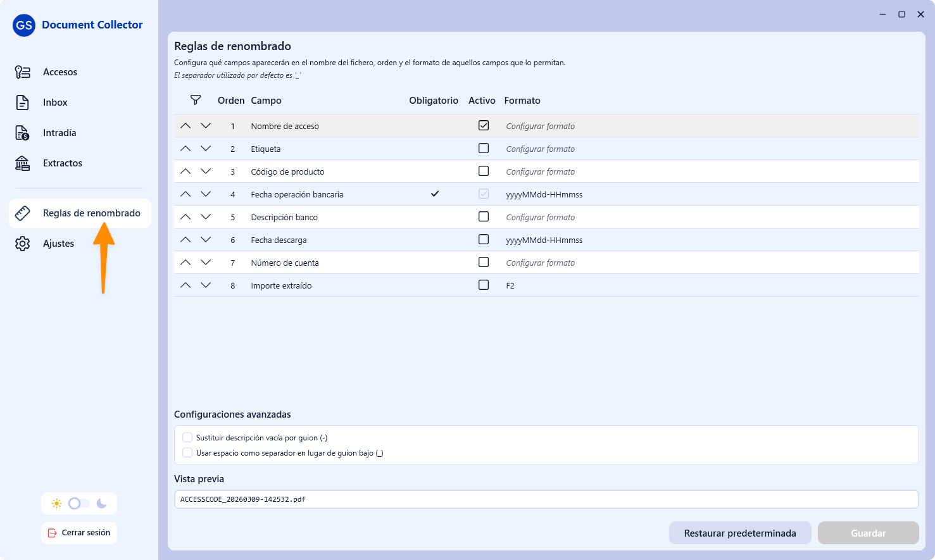The image size is (935, 560).
Task: Open Intradía via its sidebar icon
Action: click(x=23, y=133)
